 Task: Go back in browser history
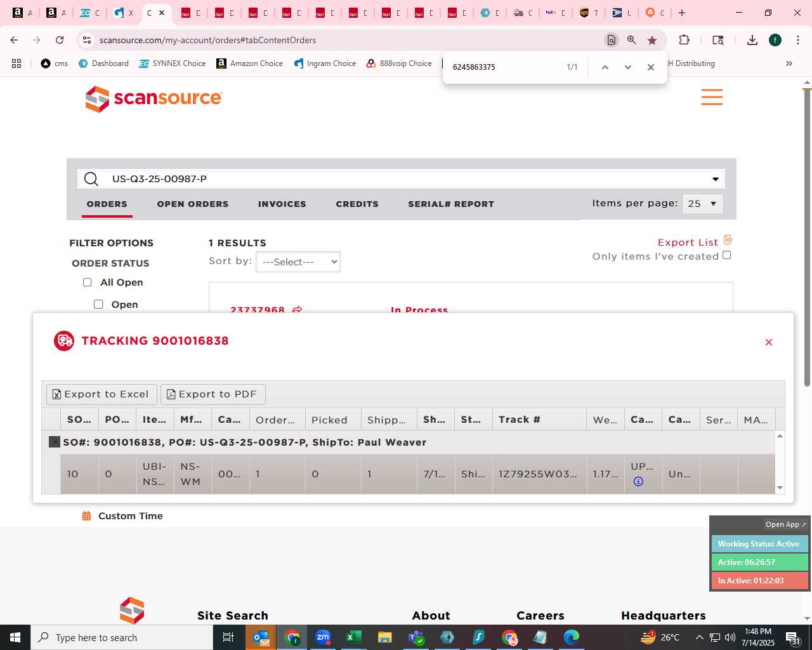(14, 40)
